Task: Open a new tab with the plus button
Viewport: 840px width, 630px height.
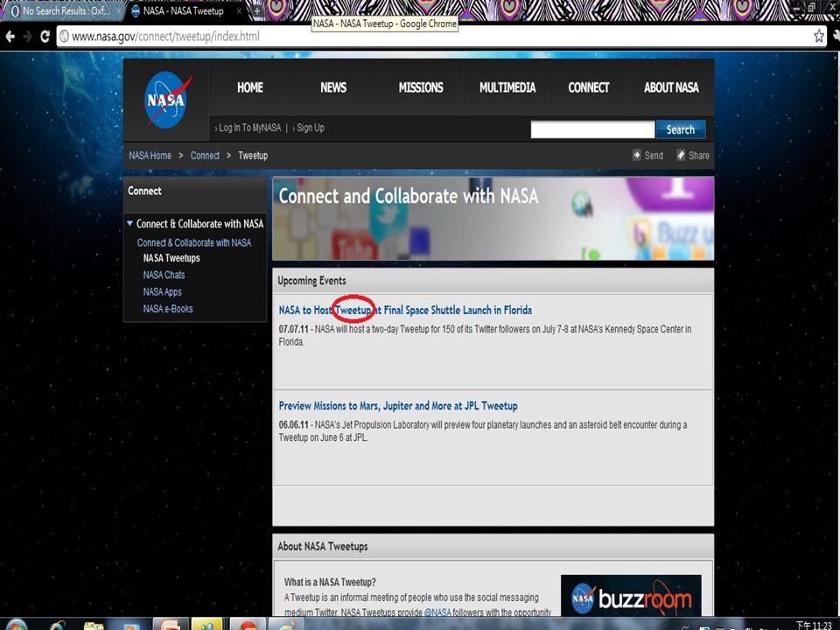Action: (x=257, y=10)
